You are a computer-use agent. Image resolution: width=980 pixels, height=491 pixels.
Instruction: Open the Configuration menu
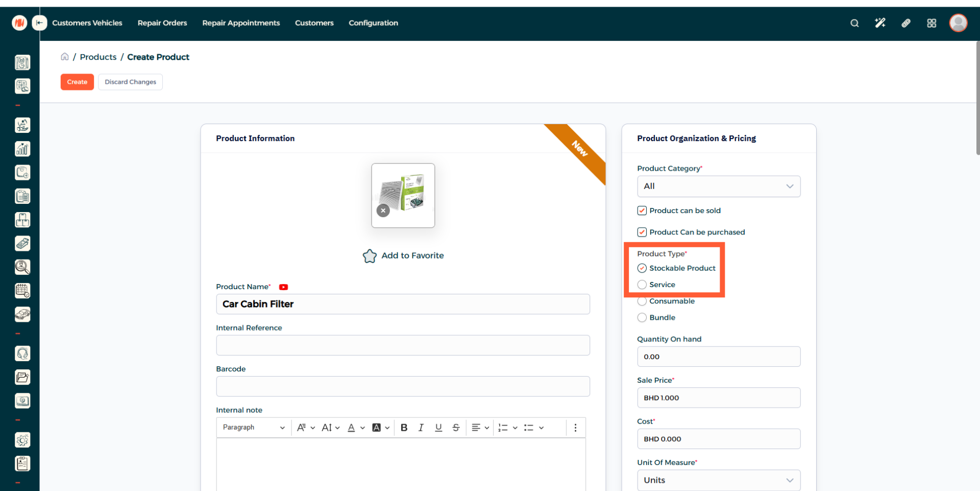click(x=373, y=23)
